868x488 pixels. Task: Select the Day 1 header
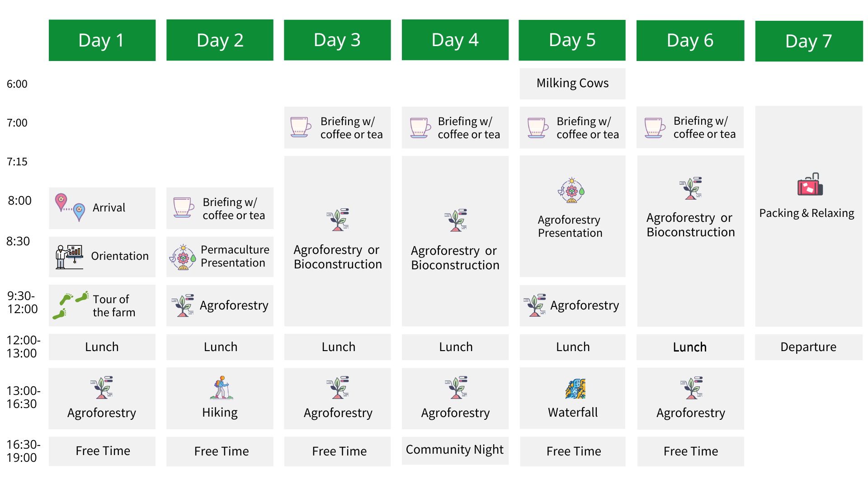pyautogui.click(x=102, y=40)
